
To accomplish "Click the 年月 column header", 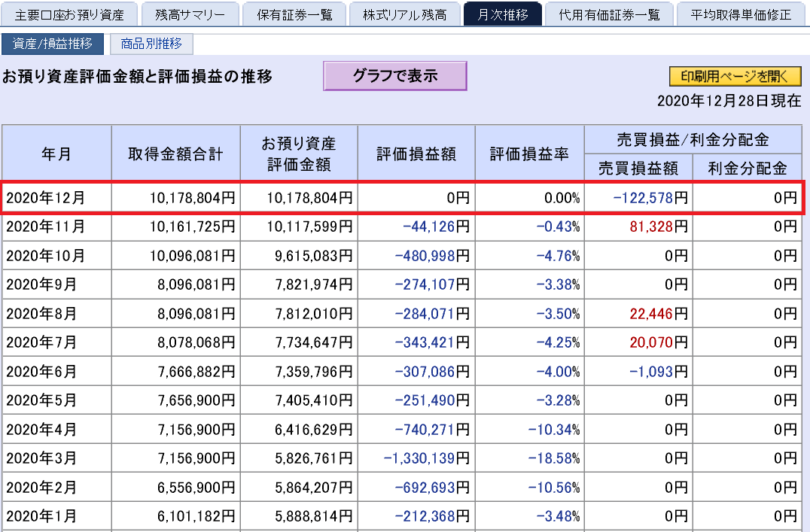I will point(56,152).
